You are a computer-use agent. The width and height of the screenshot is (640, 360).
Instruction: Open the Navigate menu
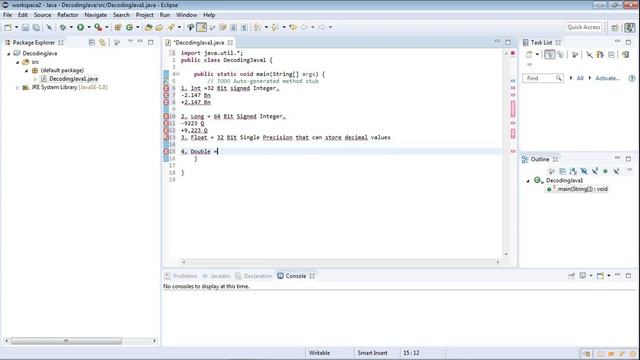[96, 15]
